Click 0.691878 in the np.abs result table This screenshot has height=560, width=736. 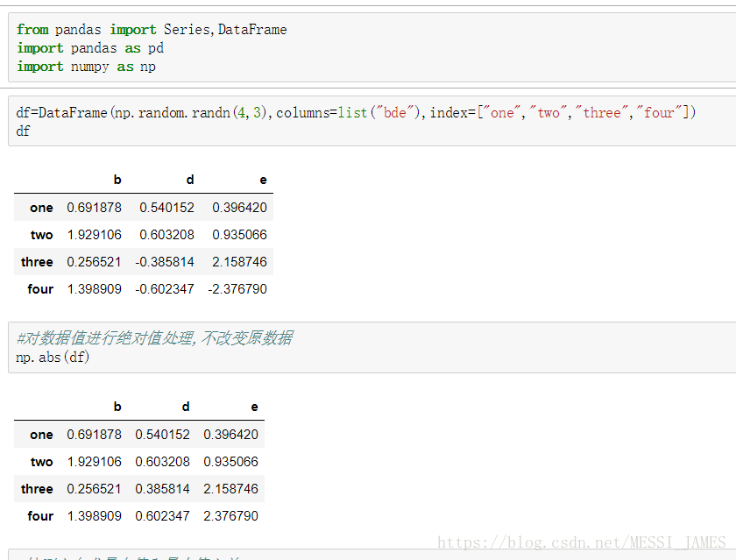pos(94,435)
